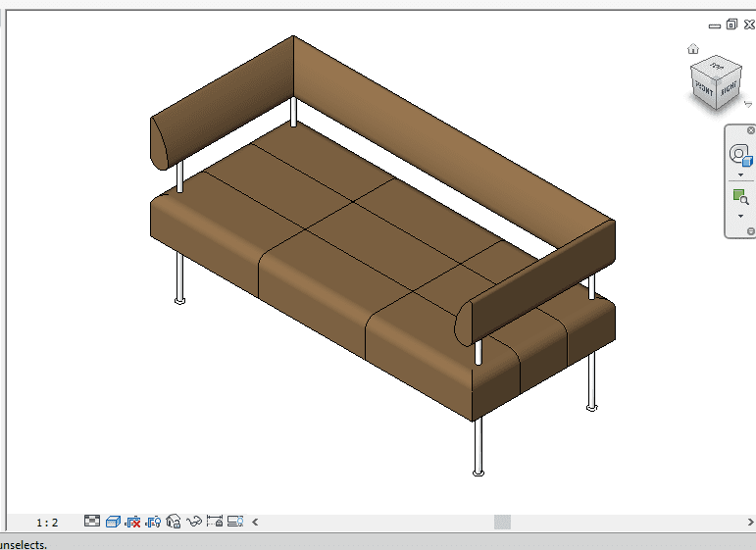
Task: Activate the Steering Wheels navigation tool
Action: 740,155
